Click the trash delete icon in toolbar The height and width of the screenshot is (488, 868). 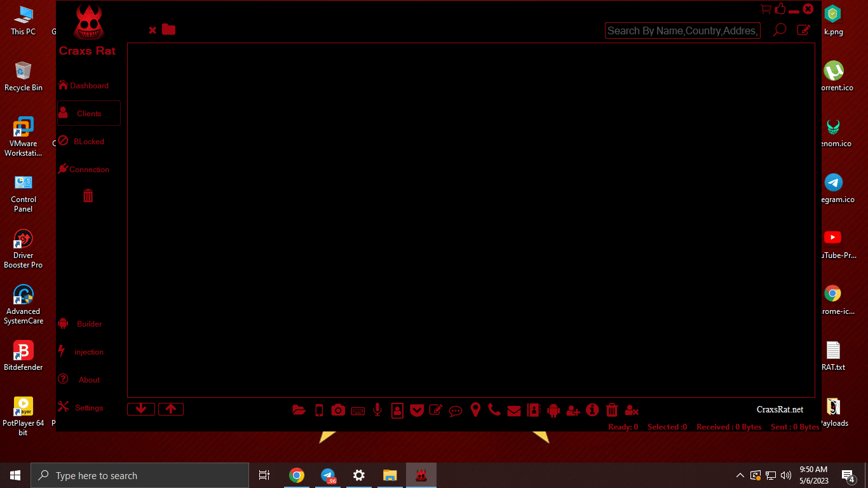(x=611, y=410)
